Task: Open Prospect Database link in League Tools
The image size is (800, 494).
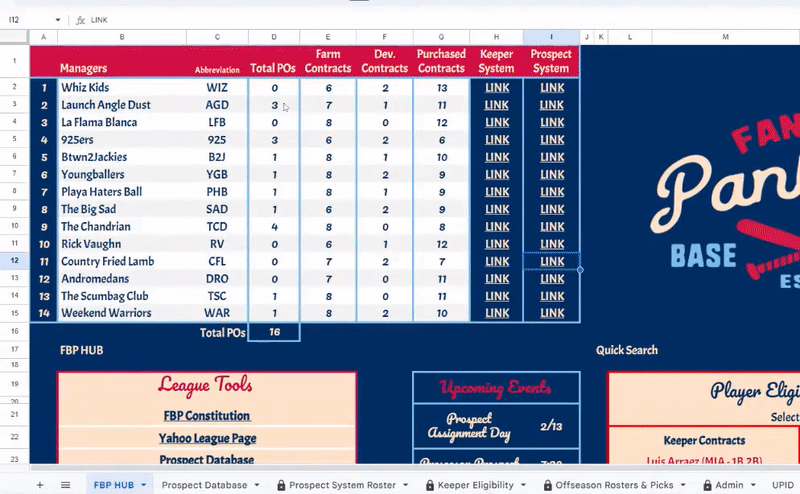Action: click(207, 459)
